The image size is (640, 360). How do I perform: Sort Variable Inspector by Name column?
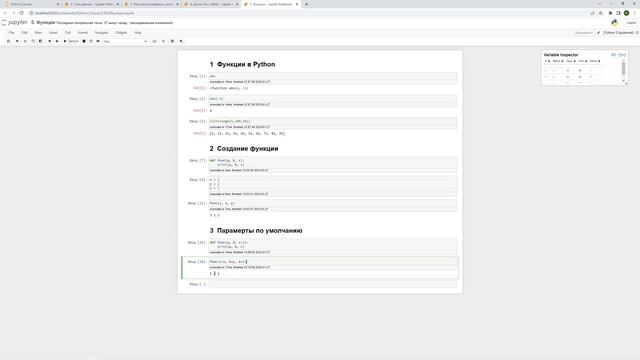pyautogui.click(x=558, y=61)
